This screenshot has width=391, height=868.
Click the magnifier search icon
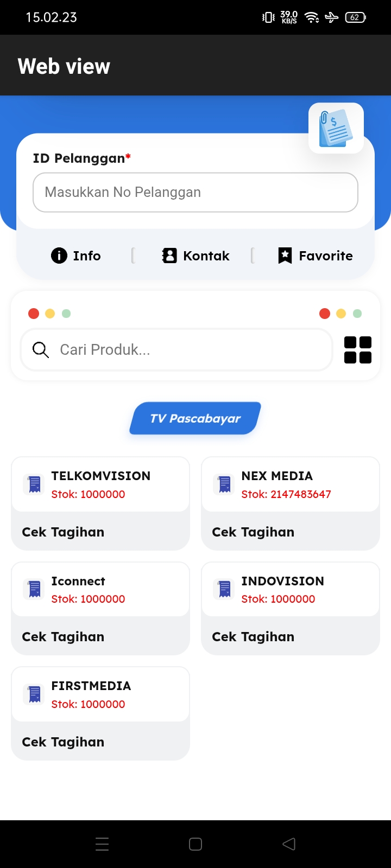pos(41,350)
